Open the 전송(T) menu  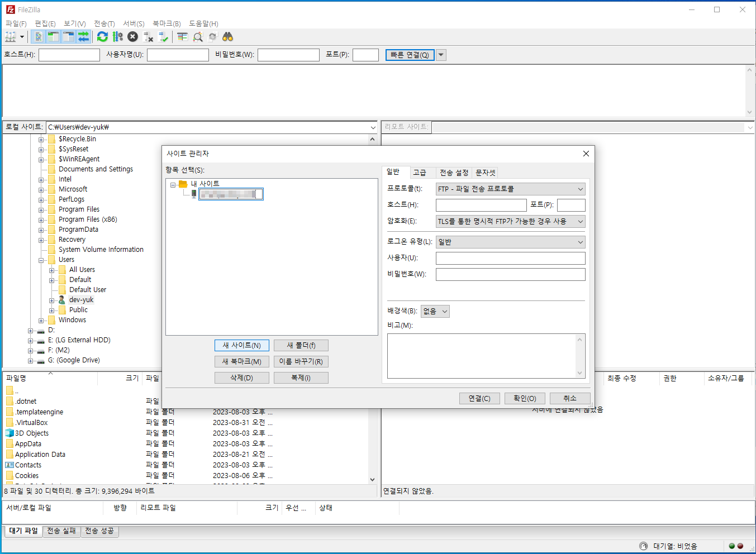(x=104, y=23)
